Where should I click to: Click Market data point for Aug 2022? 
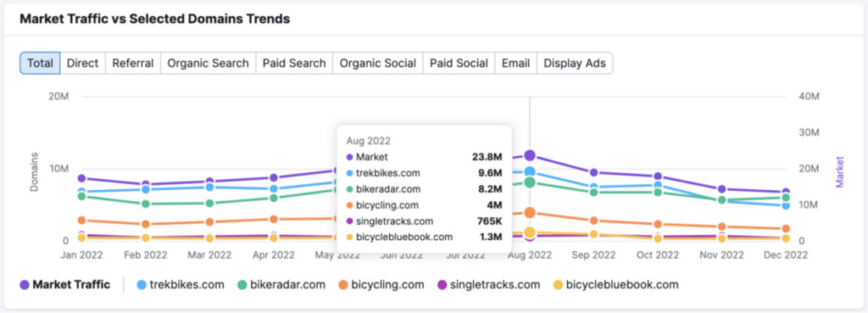pos(530,156)
